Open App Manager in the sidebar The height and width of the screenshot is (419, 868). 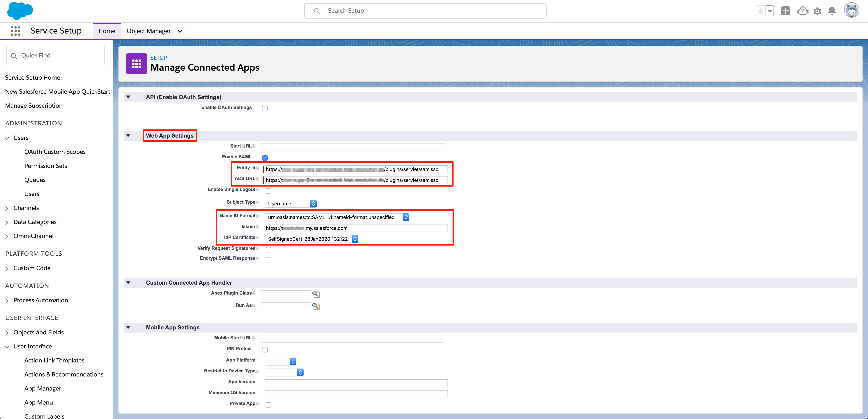(x=43, y=388)
